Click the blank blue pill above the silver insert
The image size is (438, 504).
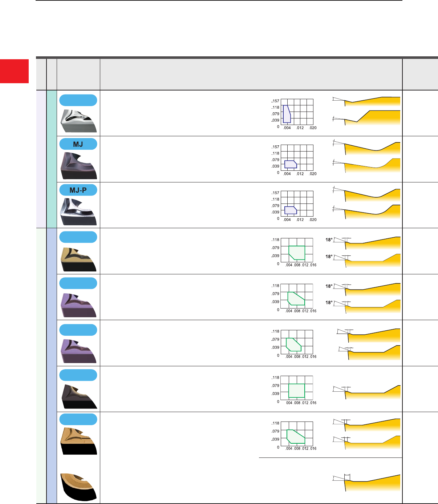click(x=78, y=100)
